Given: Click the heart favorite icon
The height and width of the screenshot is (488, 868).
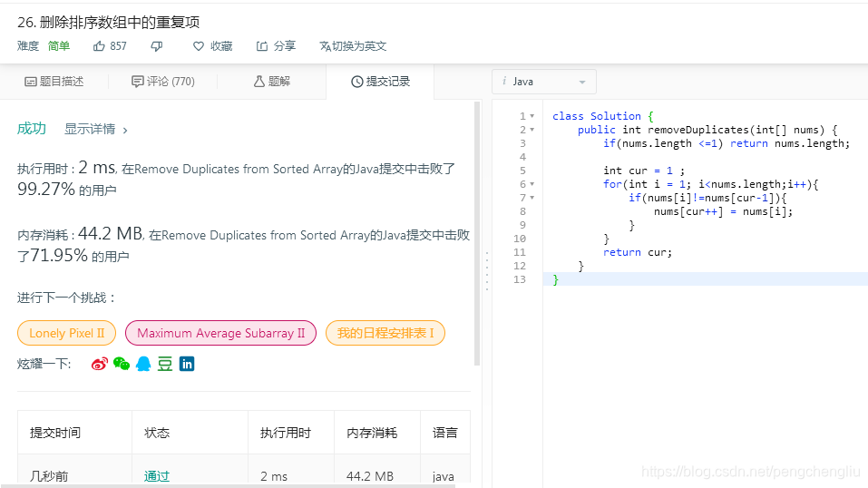Looking at the screenshot, I should [199, 46].
